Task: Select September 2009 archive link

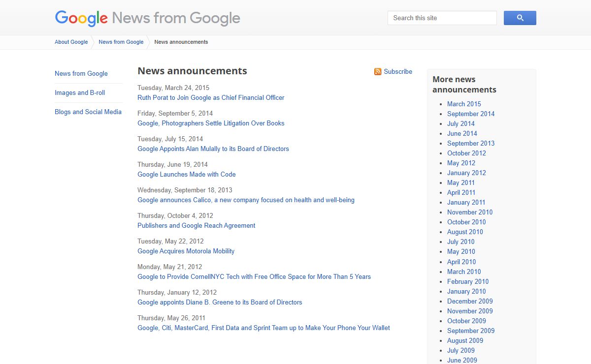Action: [x=471, y=331]
